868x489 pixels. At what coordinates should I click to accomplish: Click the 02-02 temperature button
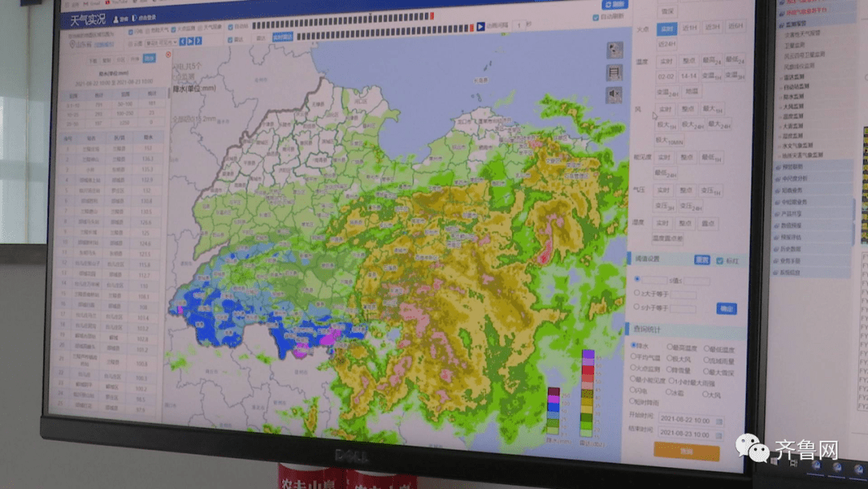(666, 76)
